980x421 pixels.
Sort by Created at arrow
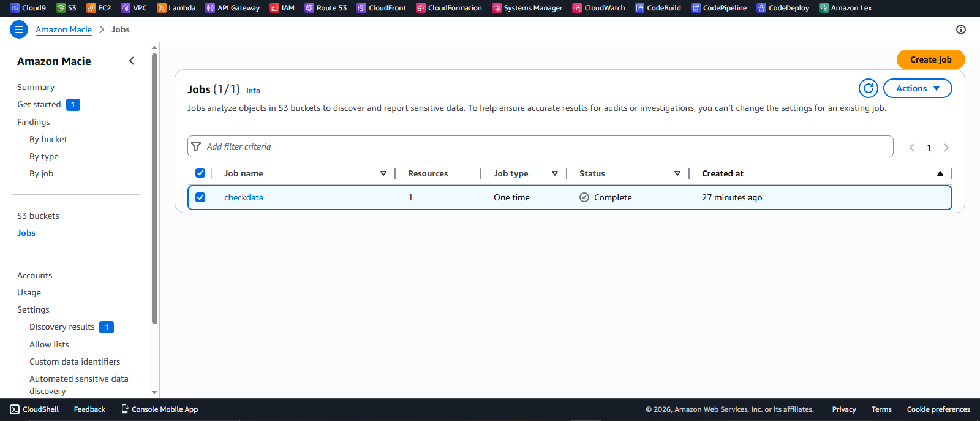tap(940, 173)
